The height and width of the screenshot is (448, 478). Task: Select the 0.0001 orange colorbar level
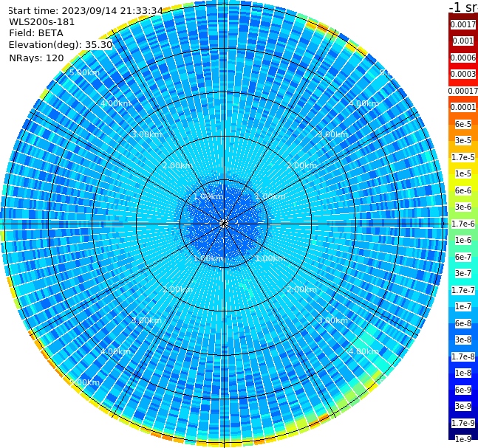pos(462,107)
